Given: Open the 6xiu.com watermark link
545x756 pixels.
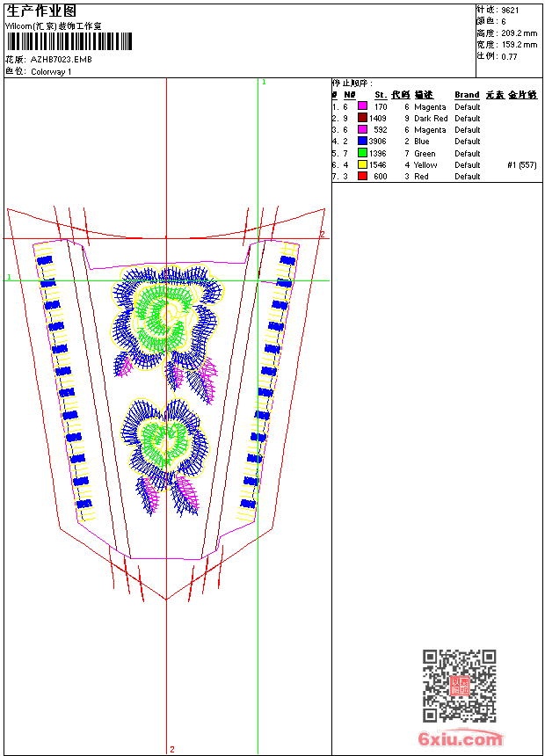Looking at the screenshot, I should click(x=460, y=738).
